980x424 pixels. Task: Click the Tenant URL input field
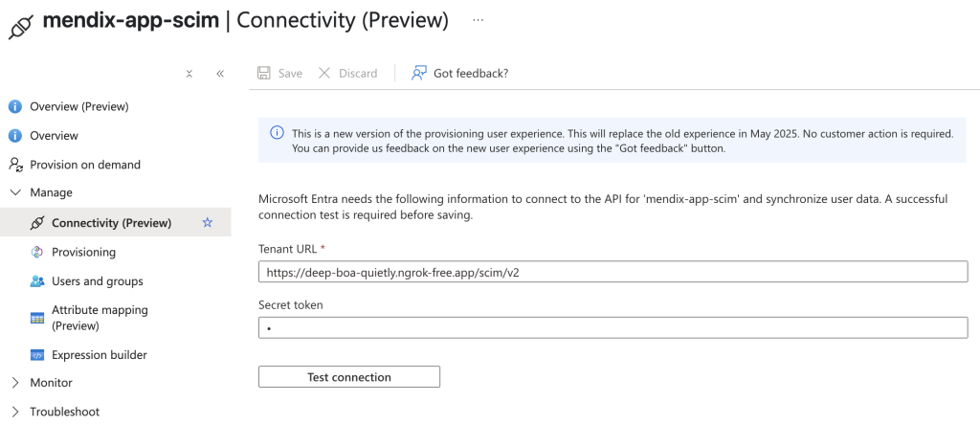(613, 272)
